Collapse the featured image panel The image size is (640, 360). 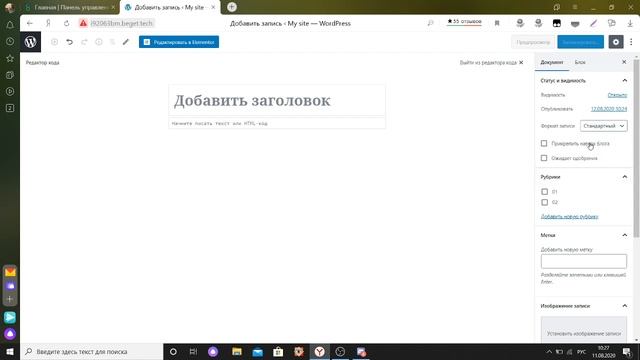(x=624, y=306)
